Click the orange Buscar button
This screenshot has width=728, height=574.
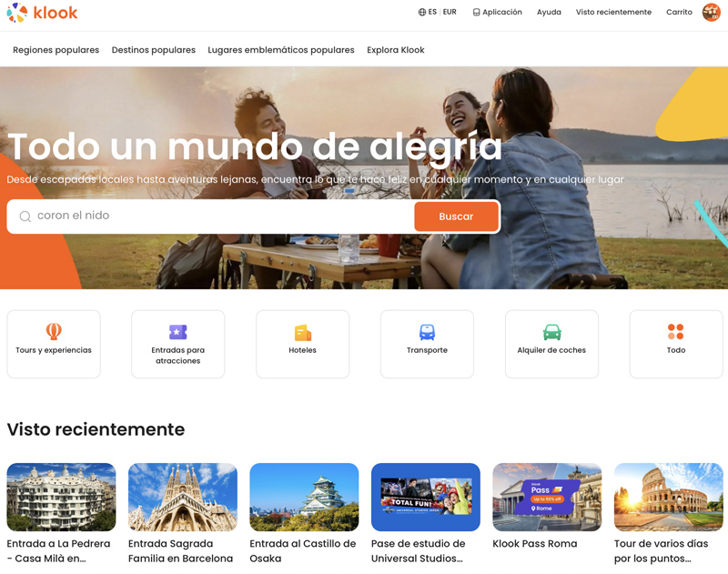(x=457, y=217)
